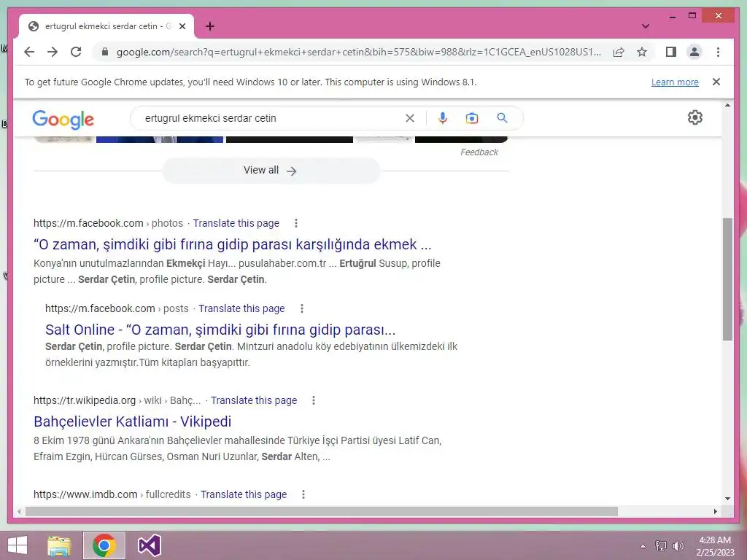This screenshot has height=560, width=747.
Task: Click the Google search magnifier icon
Action: pos(502,118)
